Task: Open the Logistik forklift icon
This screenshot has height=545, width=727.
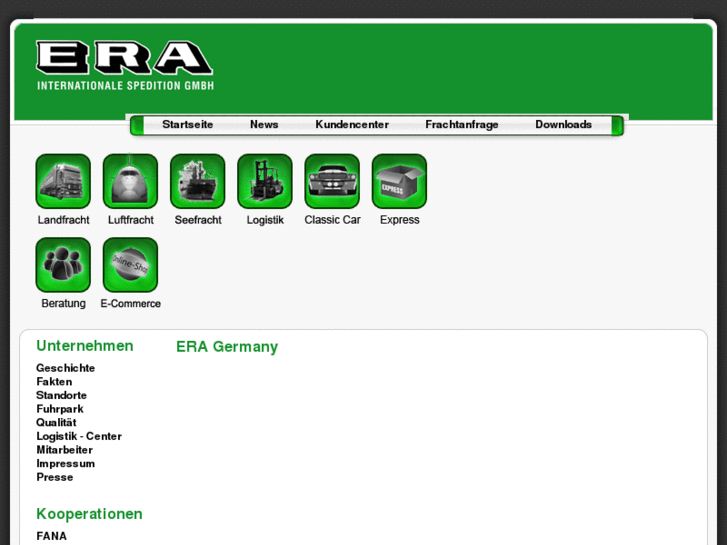Action: click(265, 181)
